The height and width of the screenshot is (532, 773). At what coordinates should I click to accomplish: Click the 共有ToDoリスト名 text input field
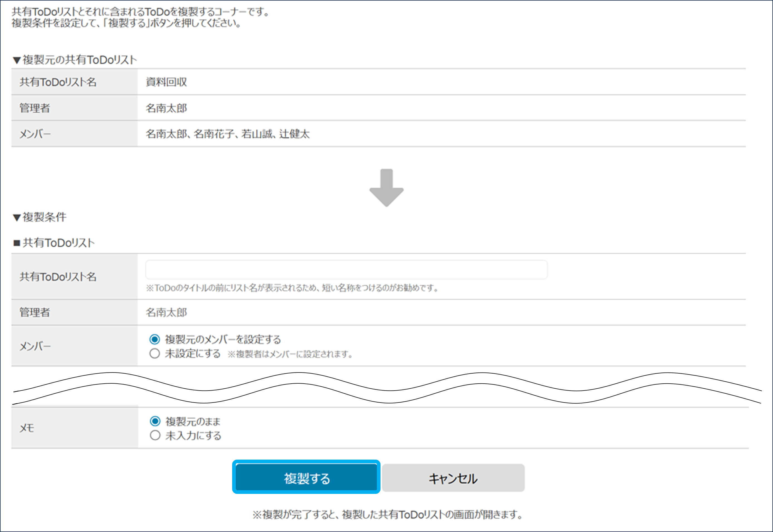[346, 270]
